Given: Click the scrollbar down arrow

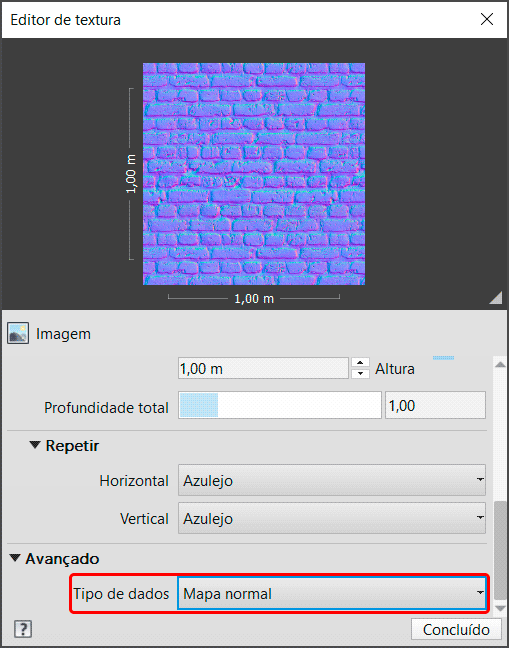Looking at the screenshot, I should [x=500, y=608].
